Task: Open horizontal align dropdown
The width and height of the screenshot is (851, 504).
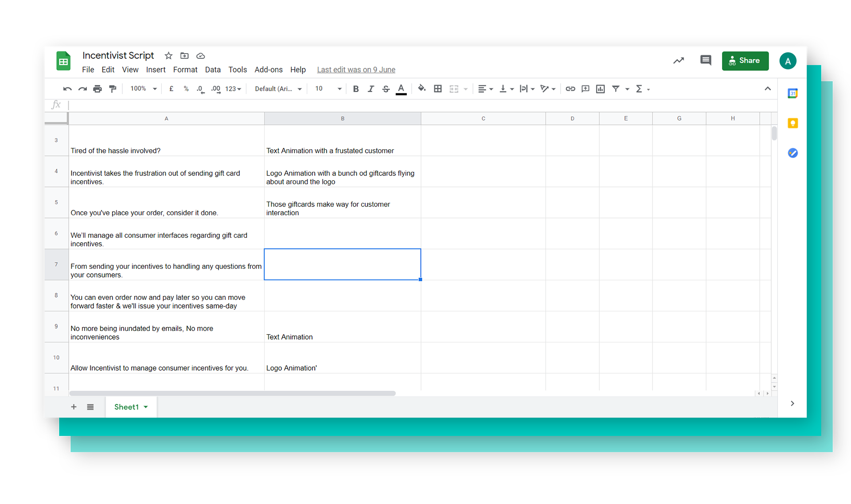Action: (485, 89)
